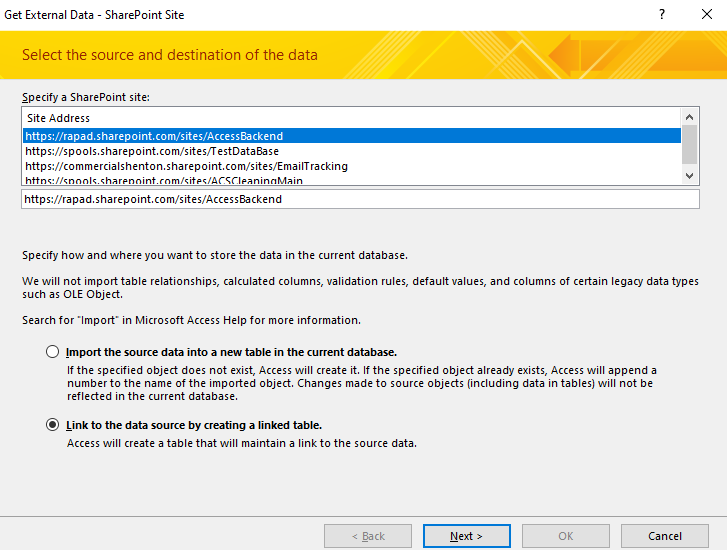Screen dimensions: 727x550
Task: Click the disabled OK button
Action: pyautogui.click(x=566, y=536)
